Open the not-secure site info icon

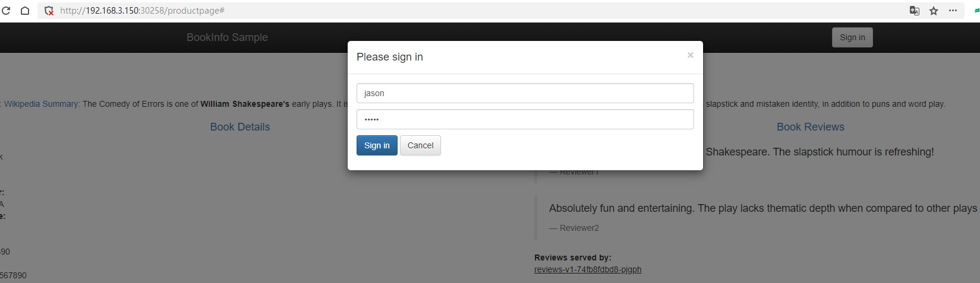(x=49, y=11)
